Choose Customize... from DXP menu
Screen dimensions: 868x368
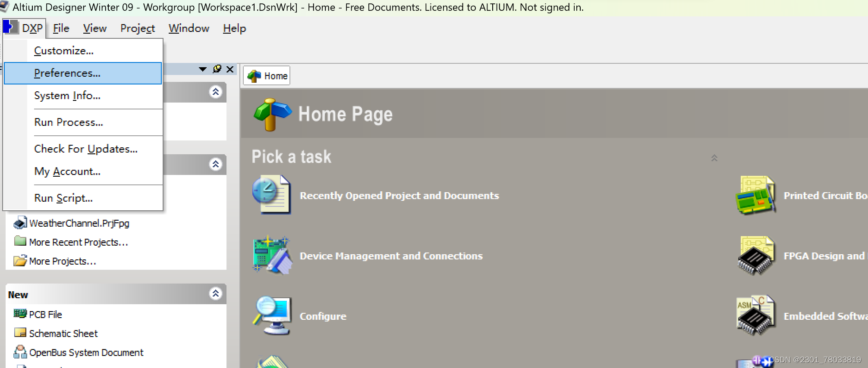(x=83, y=50)
